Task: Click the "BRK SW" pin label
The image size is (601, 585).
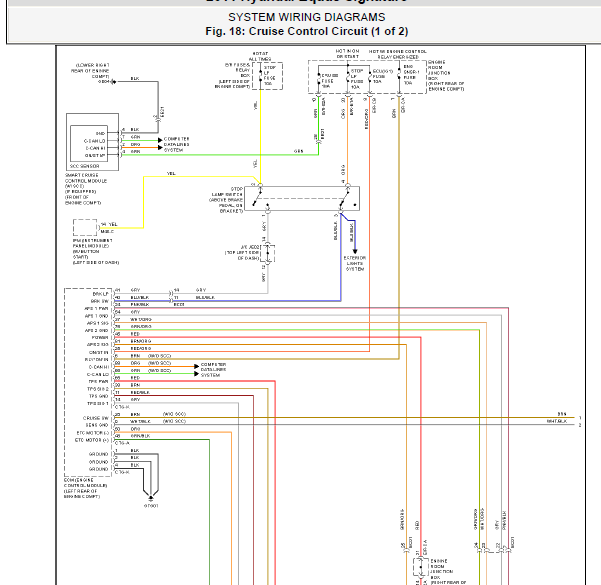Action: pos(100,301)
